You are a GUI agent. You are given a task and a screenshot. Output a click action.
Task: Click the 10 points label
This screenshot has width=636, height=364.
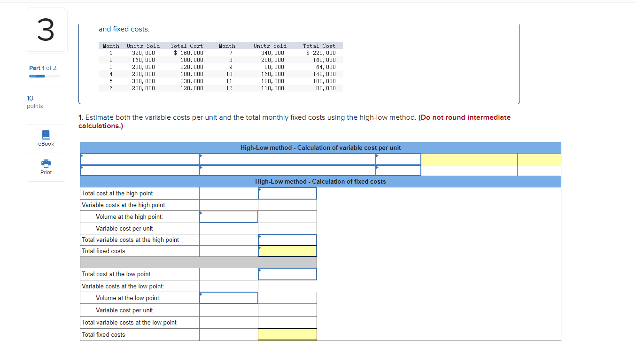click(35, 102)
